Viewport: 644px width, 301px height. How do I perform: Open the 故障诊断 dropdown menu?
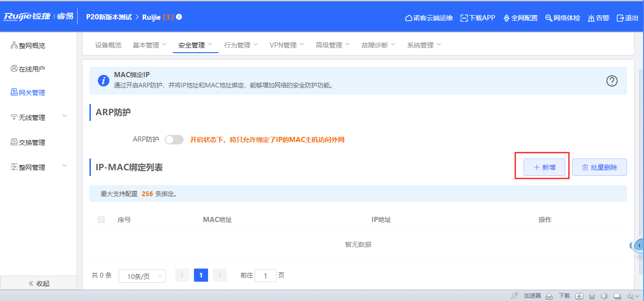pyautogui.click(x=378, y=45)
